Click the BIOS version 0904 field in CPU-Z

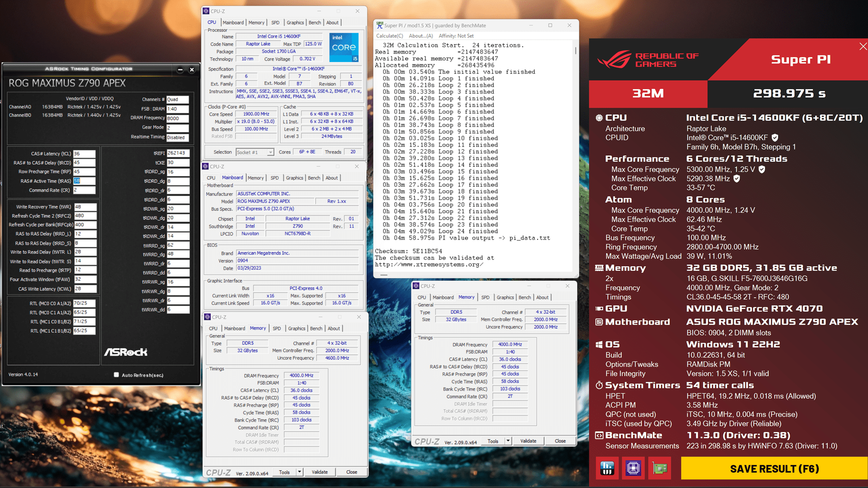pyautogui.click(x=297, y=261)
